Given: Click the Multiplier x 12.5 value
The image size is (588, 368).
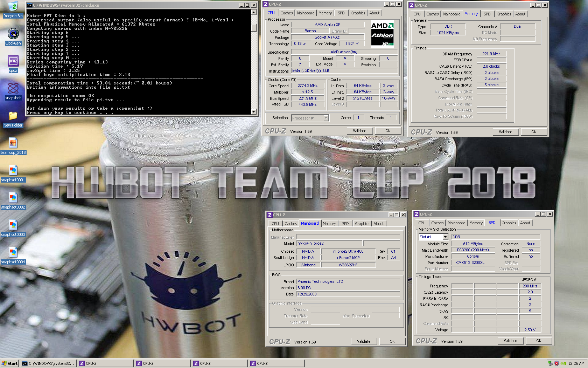Looking at the screenshot, I should (x=308, y=92).
